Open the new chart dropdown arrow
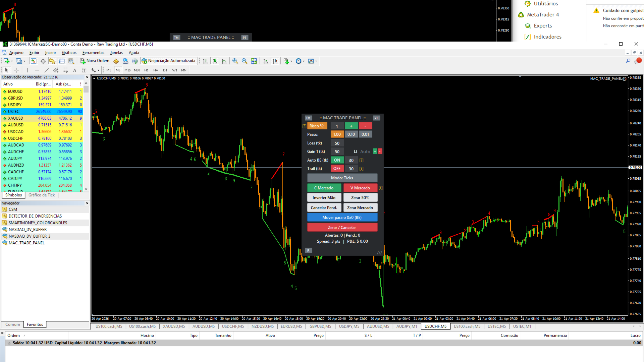 [12, 61]
